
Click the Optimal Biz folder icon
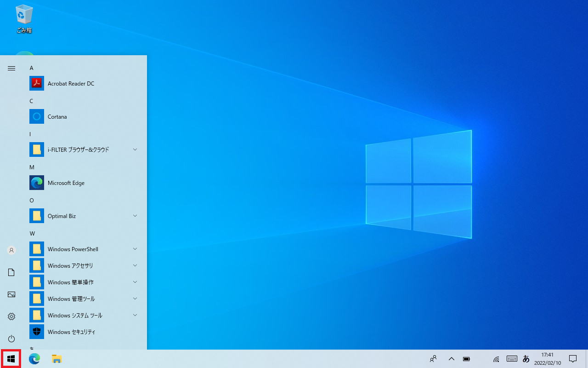[37, 216]
